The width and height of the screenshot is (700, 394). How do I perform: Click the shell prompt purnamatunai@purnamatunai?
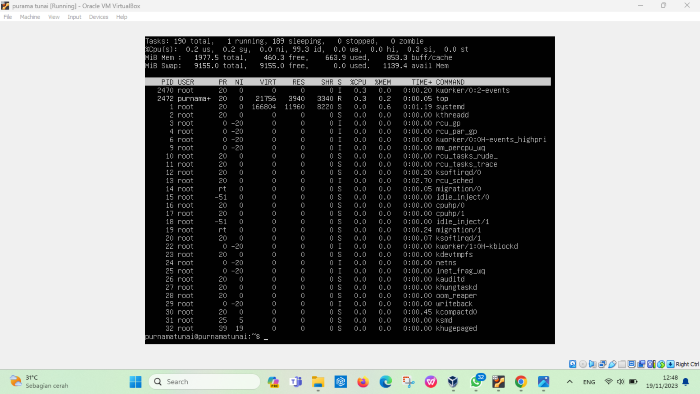tap(202, 336)
